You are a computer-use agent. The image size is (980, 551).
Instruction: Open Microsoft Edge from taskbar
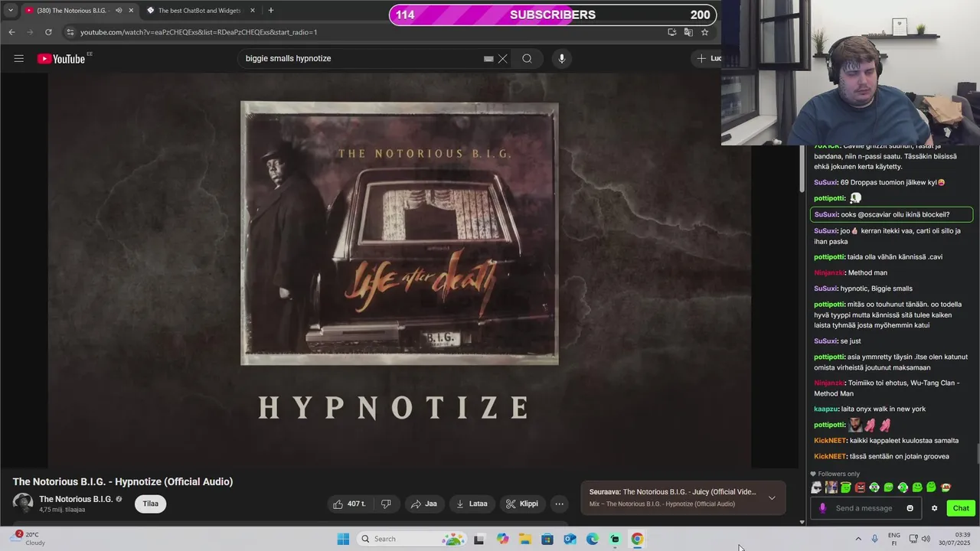(593, 539)
